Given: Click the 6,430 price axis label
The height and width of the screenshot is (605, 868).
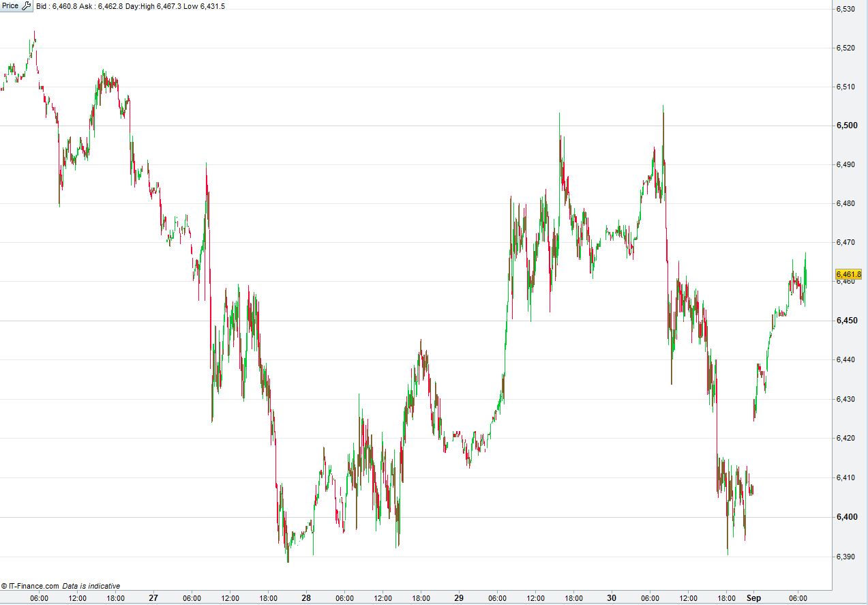Looking at the screenshot, I should pyautogui.click(x=845, y=399).
